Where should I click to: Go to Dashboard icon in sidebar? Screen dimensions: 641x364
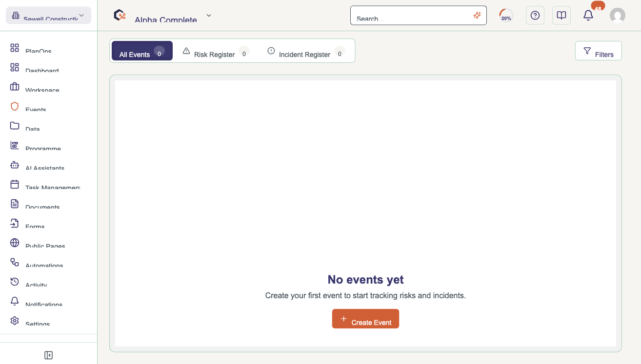click(x=15, y=67)
